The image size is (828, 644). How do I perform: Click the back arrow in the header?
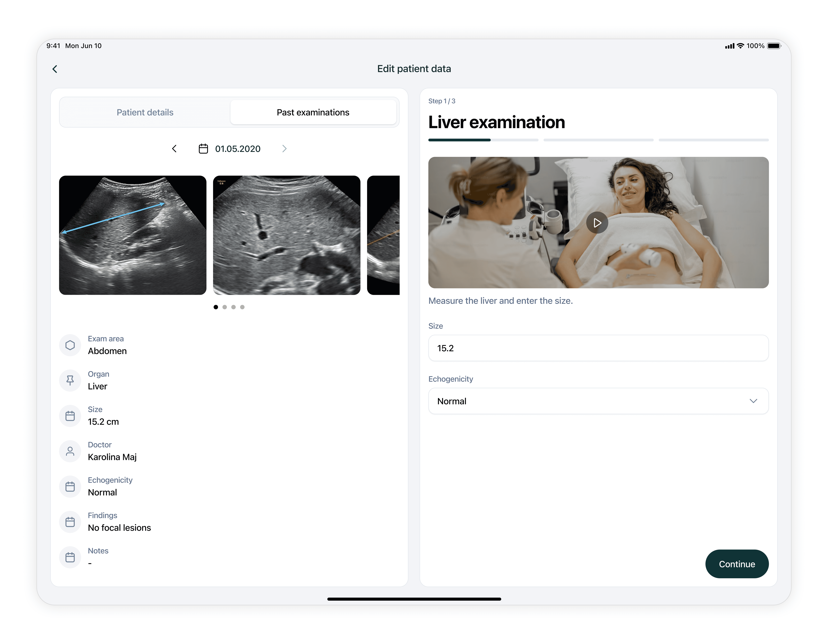pyautogui.click(x=55, y=69)
